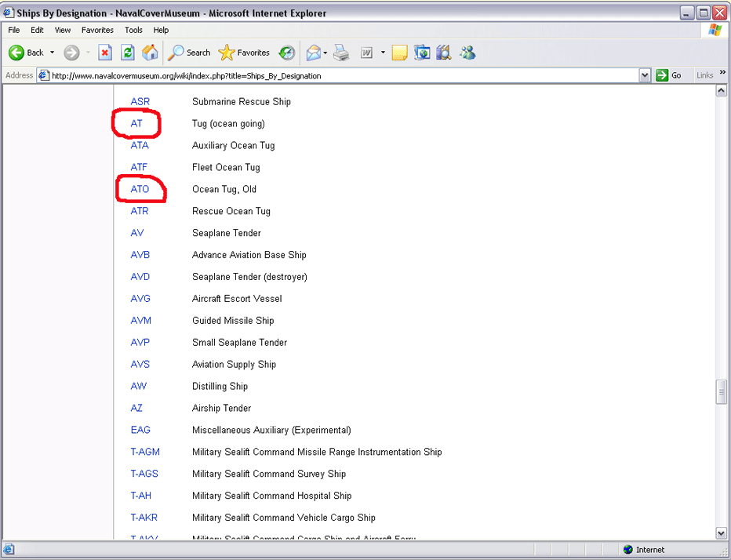Go to the Home page icon
The image size is (731, 560).
click(x=150, y=53)
